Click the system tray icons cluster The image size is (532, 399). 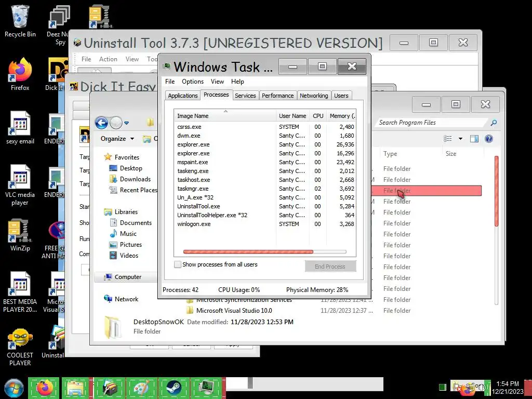point(470,388)
